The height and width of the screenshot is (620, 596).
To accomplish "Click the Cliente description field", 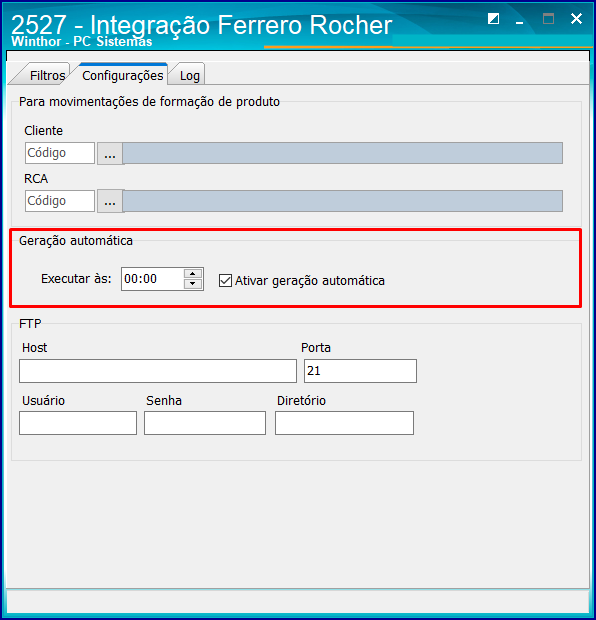I will [342, 153].
